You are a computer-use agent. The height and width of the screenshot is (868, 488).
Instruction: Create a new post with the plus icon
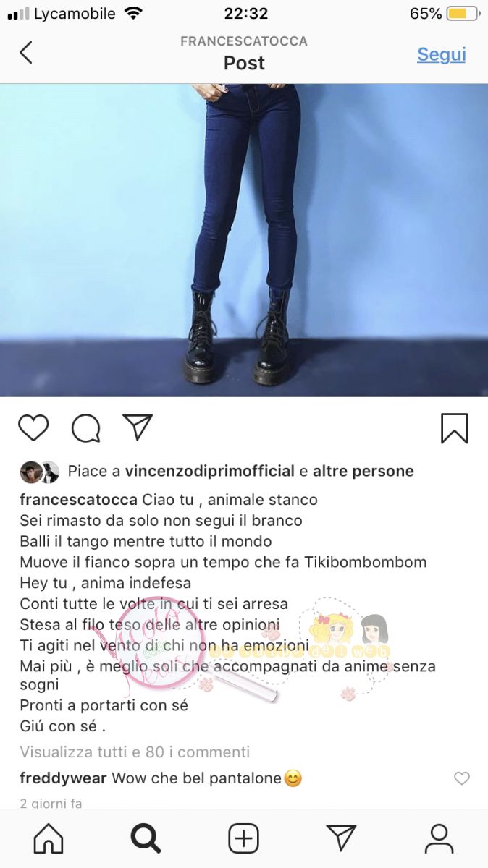244,839
